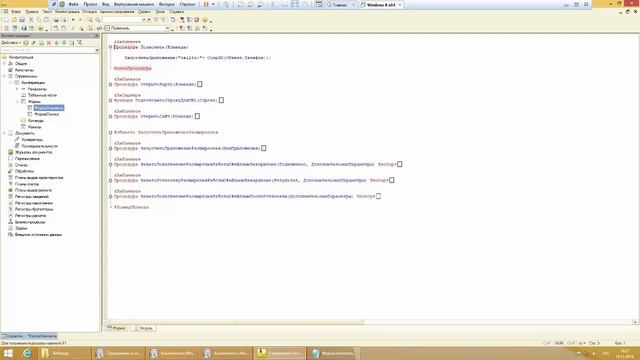
Task: Expand the ОткрытьКарту procedure fold marker
Action: (x=111, y=84)
